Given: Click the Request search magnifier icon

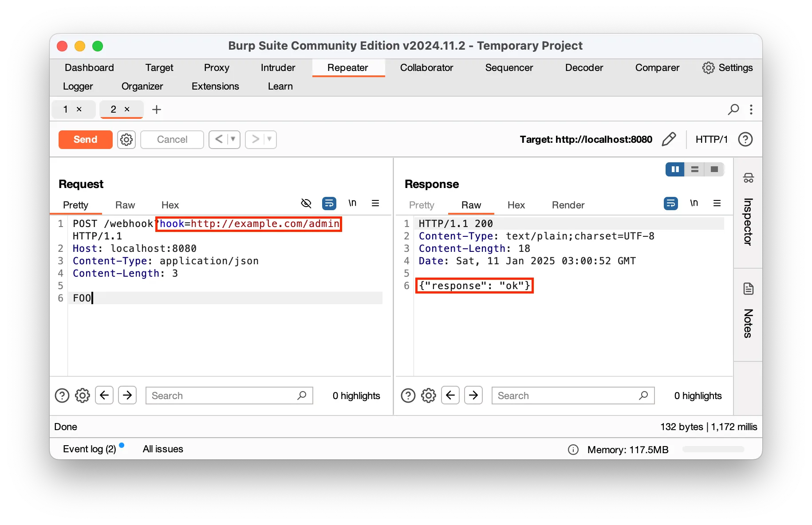Looking at the screenshot, I should 302,395.
